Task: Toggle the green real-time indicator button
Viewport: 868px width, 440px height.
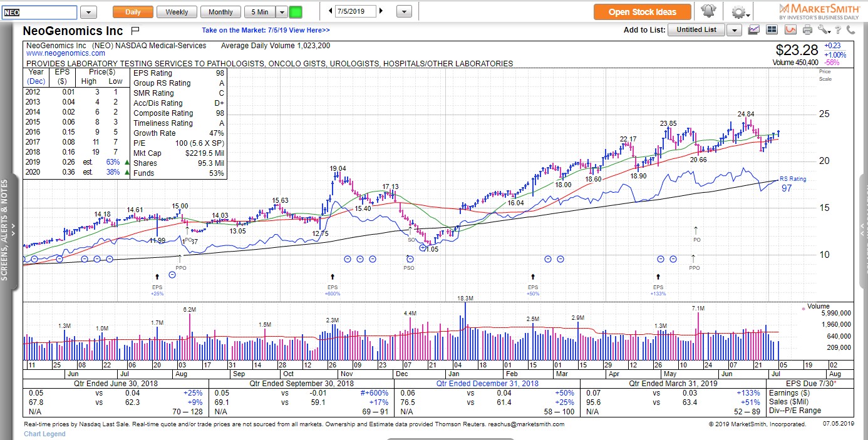Action: 296,12
